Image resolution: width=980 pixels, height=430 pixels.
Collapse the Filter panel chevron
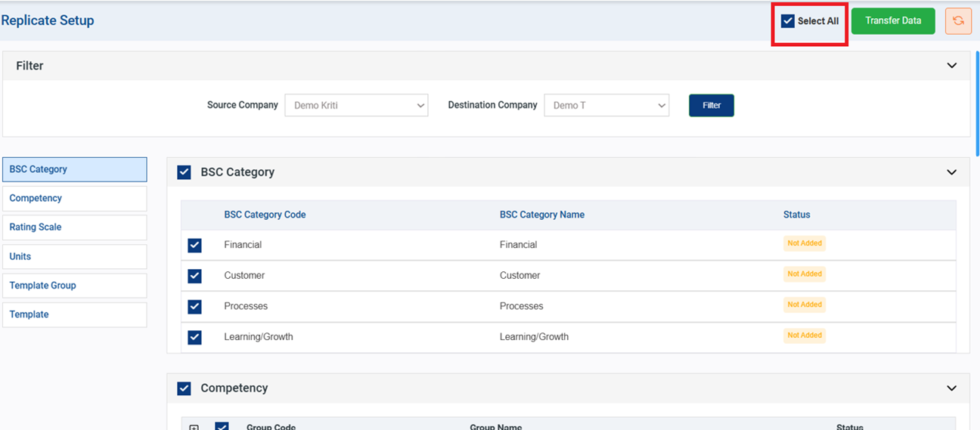tap(952, 66)
